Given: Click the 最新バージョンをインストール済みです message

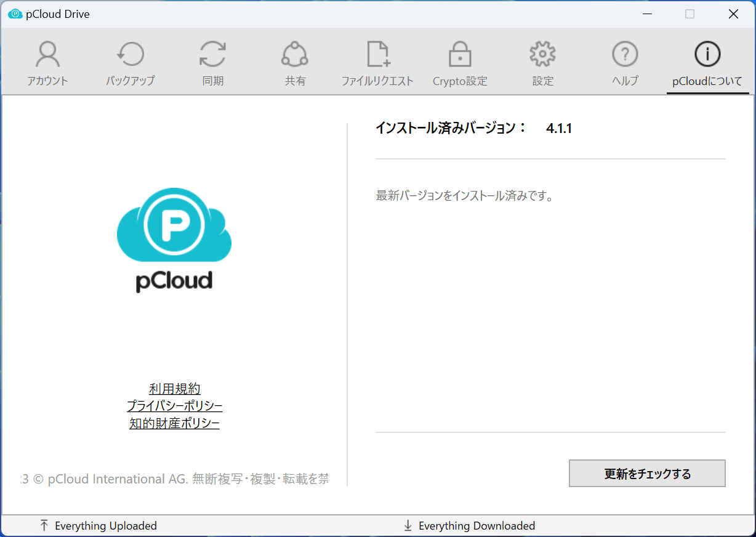Looking at the screenshot, I should [465, 196].
